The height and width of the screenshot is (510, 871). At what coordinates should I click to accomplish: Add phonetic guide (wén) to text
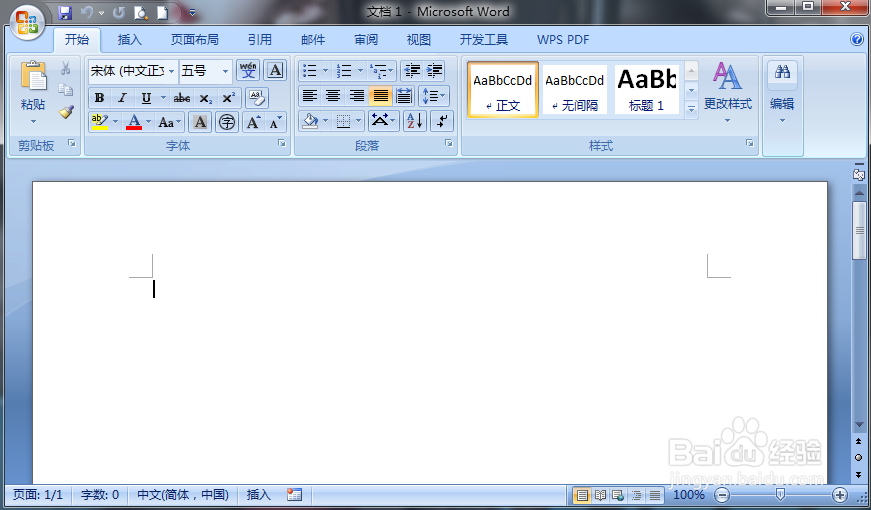248,71
